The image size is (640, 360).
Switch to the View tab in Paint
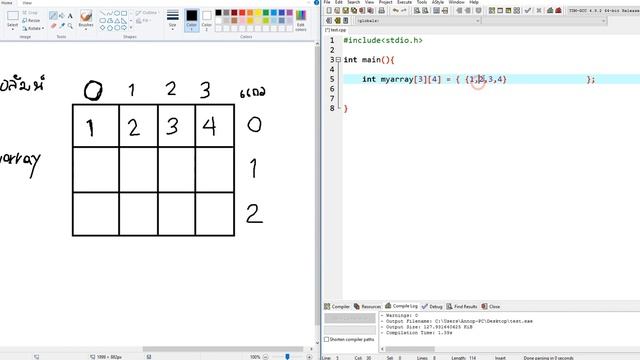pos(27,2)
